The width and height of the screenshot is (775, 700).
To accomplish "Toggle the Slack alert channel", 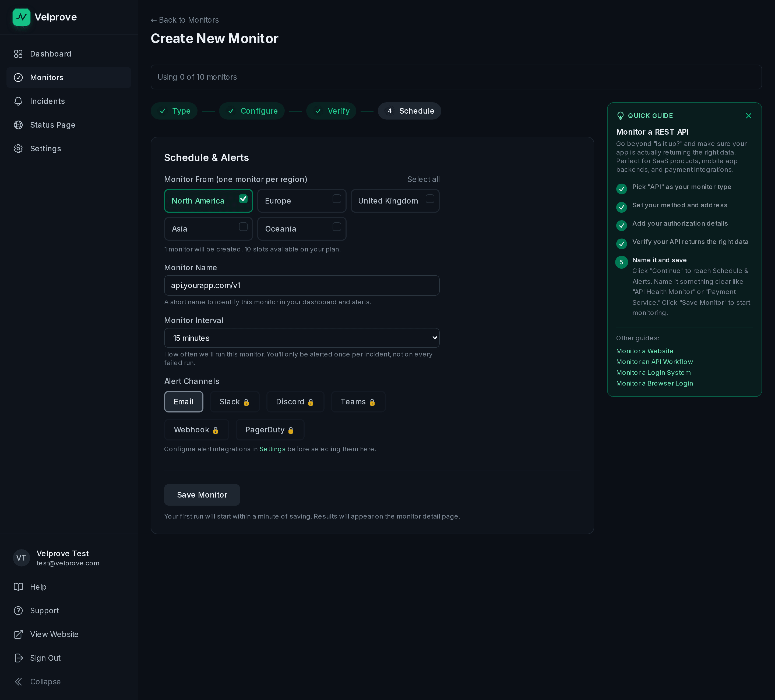I will tap(234, 402).
